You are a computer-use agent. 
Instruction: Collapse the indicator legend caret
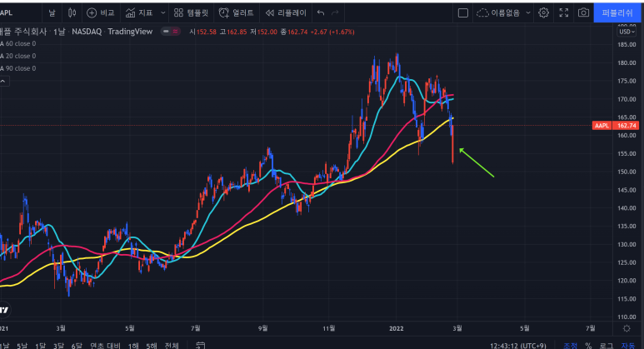[x=3, y=82]
